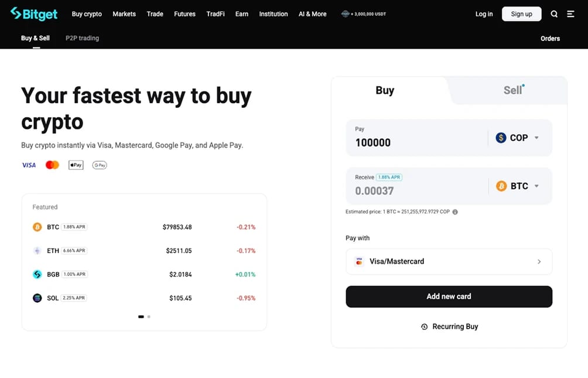Screen dimensions: 588x378
Task: Click the 1.88% APR badge in Receive
Action: (389, 177)
